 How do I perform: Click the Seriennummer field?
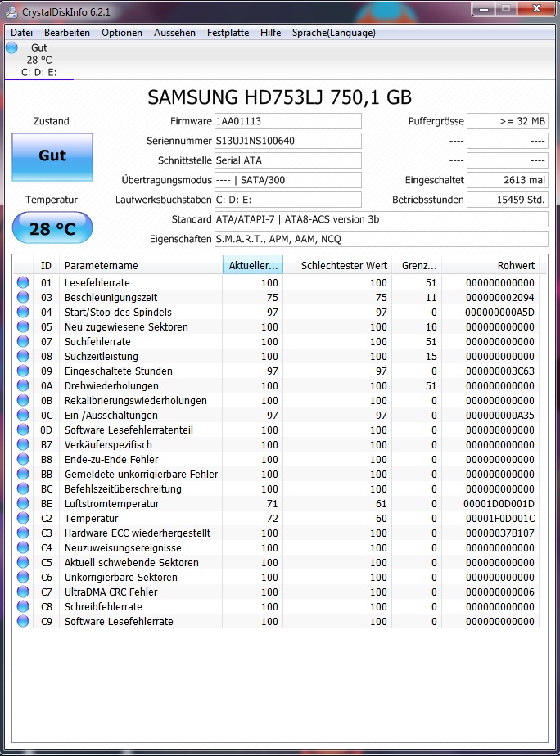288,141
